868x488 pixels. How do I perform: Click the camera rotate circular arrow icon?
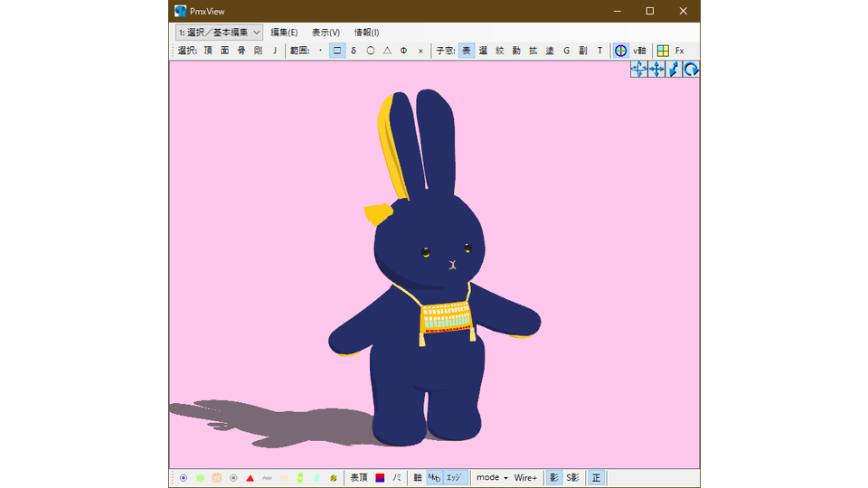[x=691, y=70]
